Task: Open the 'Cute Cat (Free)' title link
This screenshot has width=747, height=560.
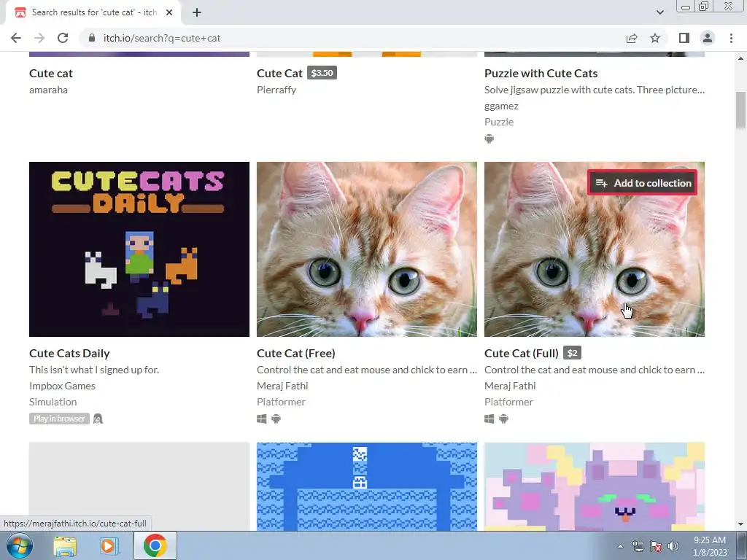Action: (x=296, y=354)
